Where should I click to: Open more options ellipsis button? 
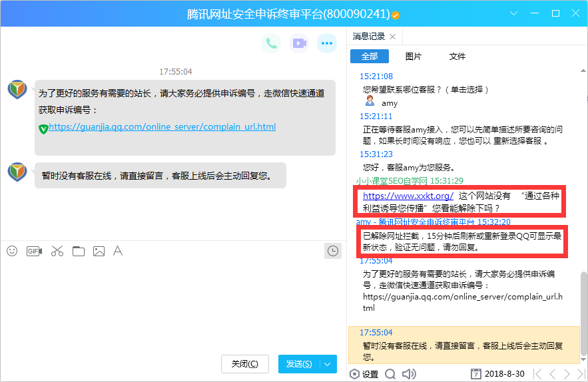[326, 43]
